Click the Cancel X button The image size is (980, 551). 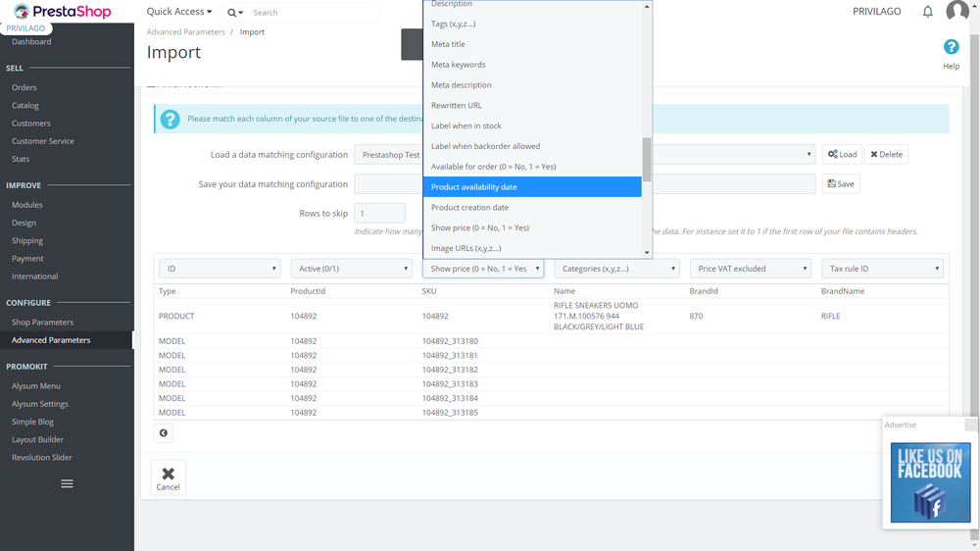click(168, 477)
